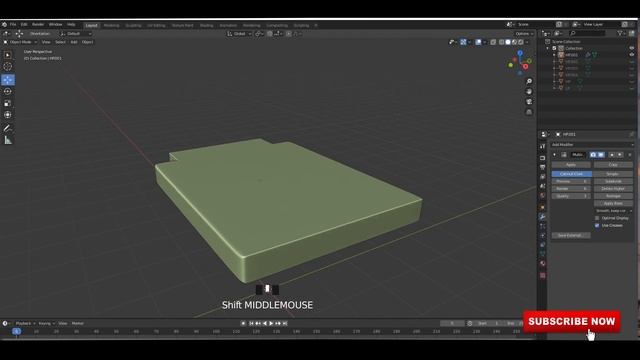Select the Transform tool
The width and height of the screenshot is (640, 360).
coord(8,115)
